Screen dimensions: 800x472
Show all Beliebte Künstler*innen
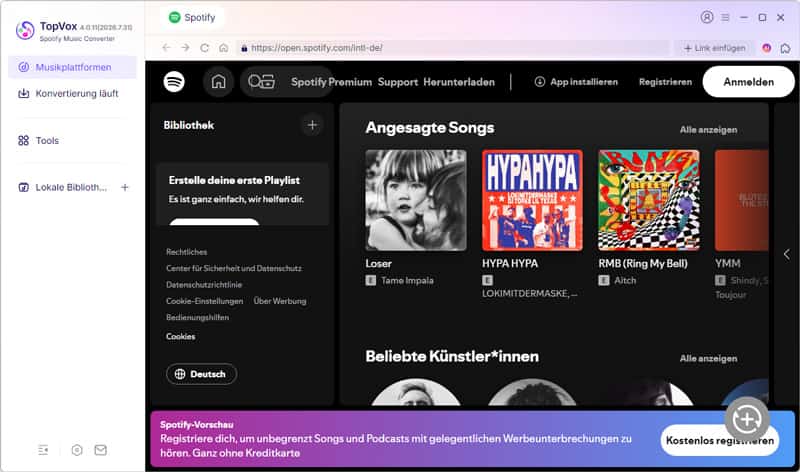point(708,358)
